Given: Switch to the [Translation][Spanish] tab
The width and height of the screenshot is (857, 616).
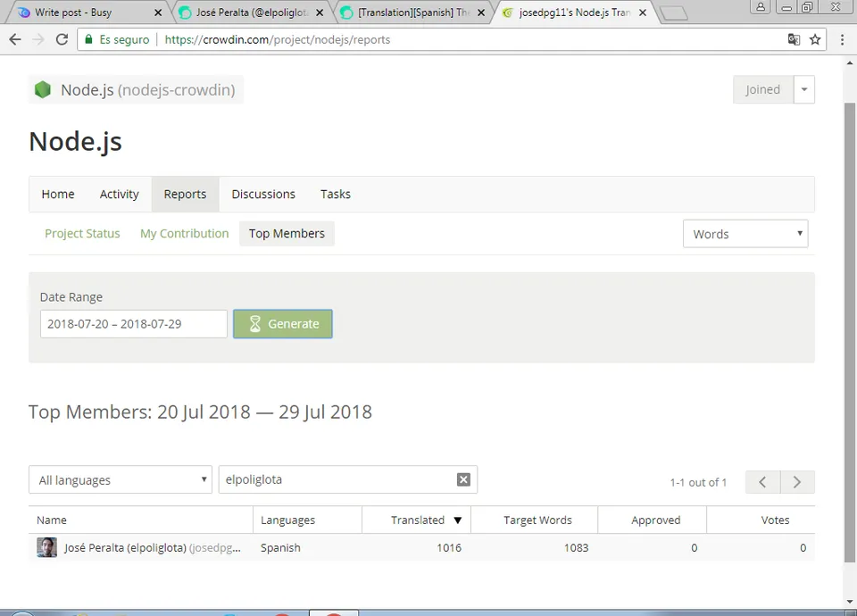Looking at the screenshot, I should tap(413, 12).
